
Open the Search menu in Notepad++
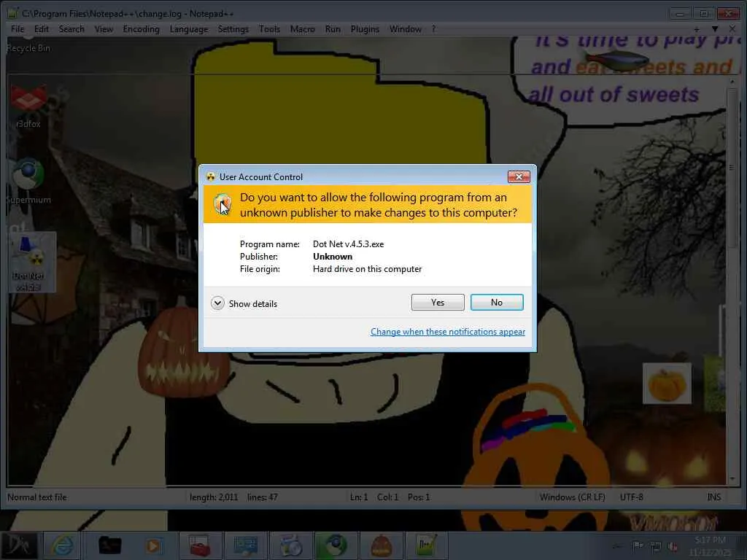71,29
